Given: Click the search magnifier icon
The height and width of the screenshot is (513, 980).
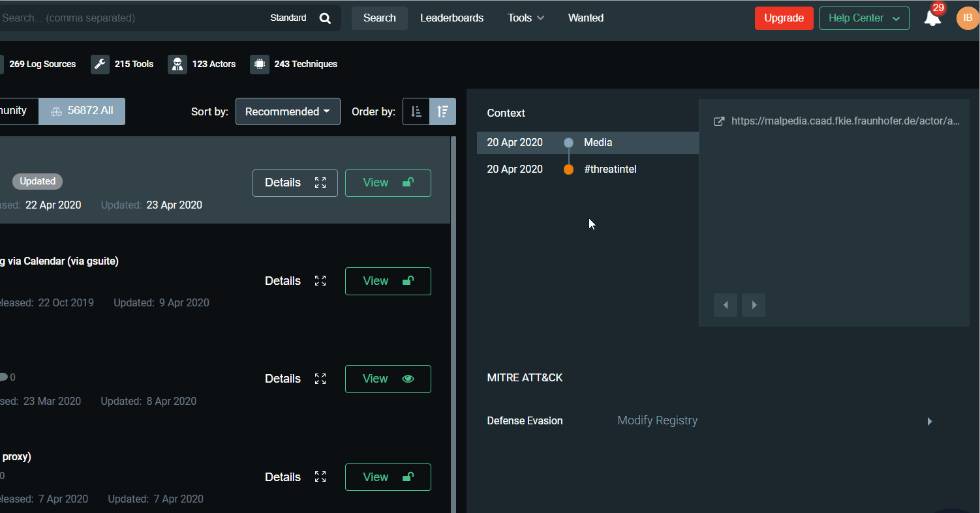Looking at the screenshot, I should click(x=325, y=18).
